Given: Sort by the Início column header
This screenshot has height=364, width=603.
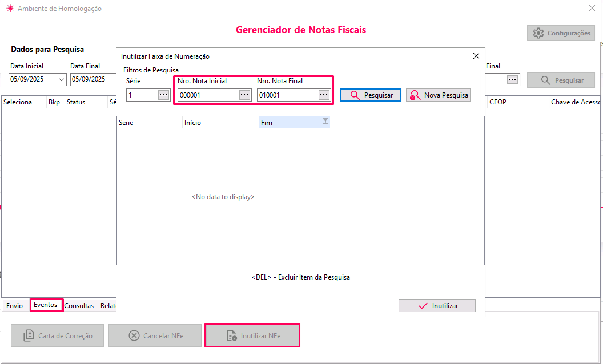Looking at the screenshot, I should pos(220,123).
